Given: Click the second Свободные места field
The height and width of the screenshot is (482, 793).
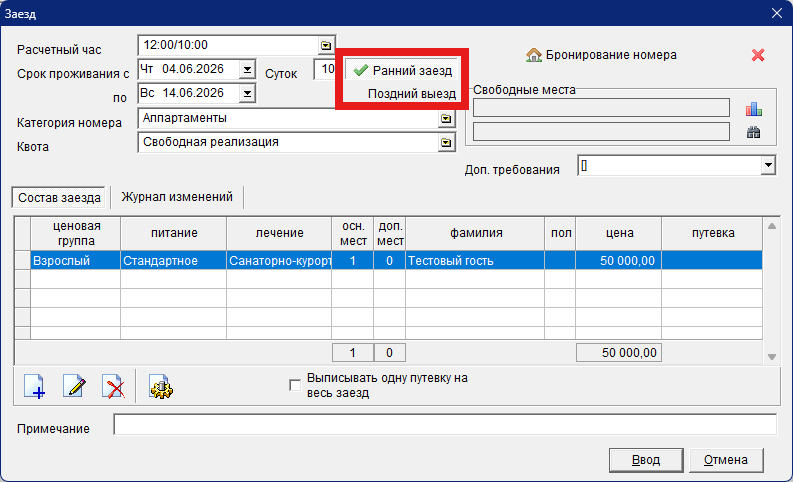Looking at the screenshot, I should tap(601, 132).
